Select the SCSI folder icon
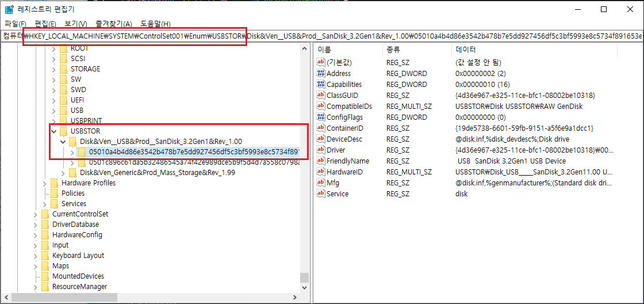 point(63,58)
